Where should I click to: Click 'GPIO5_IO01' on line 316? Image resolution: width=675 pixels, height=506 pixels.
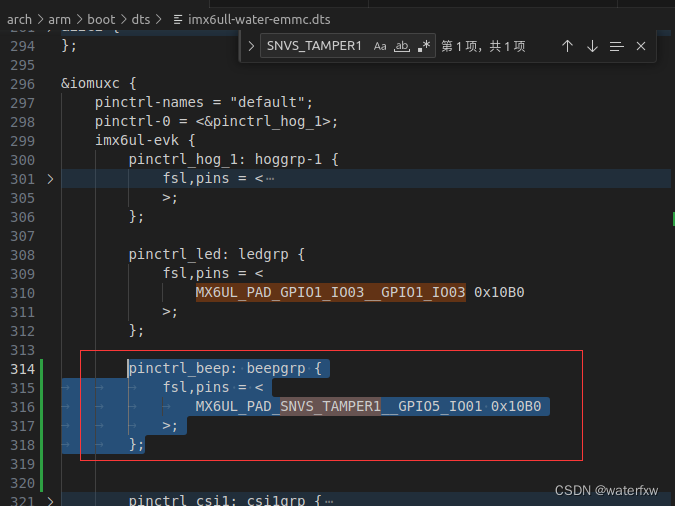coord(440,406)
